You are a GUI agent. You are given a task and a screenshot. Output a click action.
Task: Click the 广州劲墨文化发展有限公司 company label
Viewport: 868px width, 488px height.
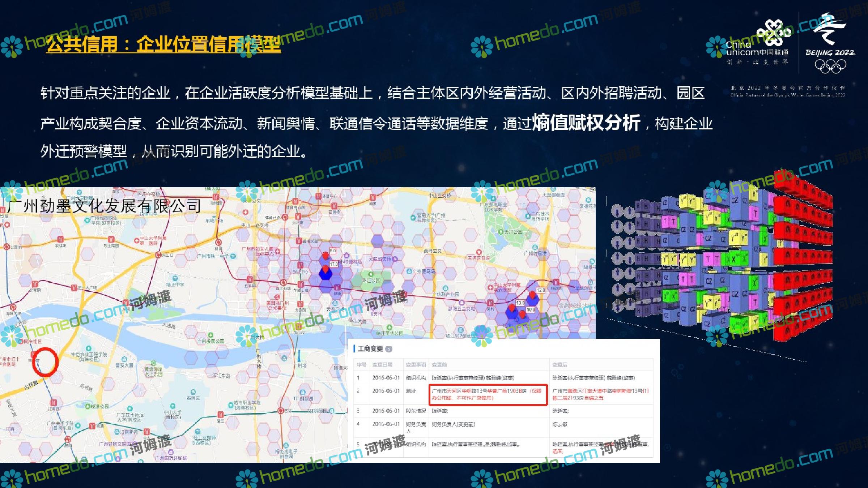click(103, 206)
